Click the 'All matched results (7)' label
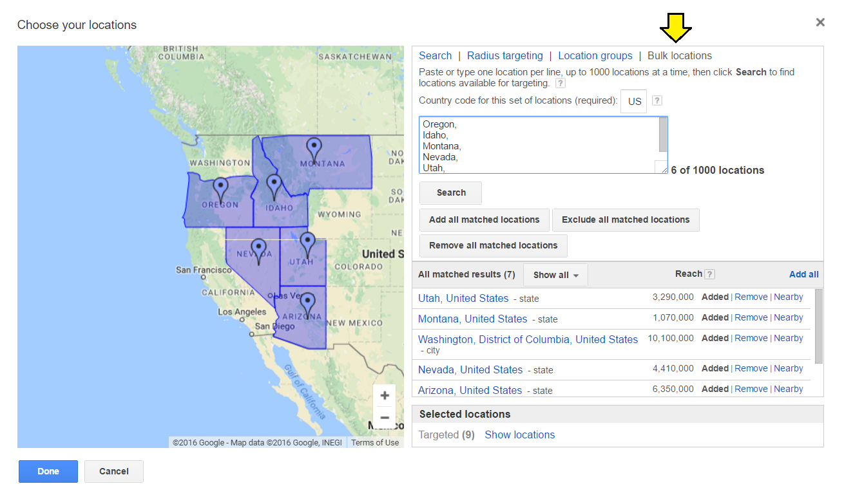Screen dimensions: 844x504 click(466, 275)
